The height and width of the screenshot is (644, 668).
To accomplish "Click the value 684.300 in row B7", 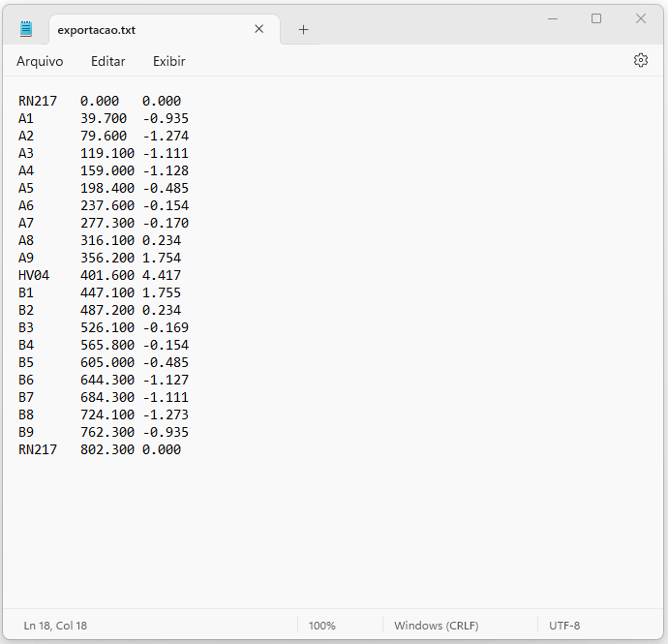I will click(107, 398).
